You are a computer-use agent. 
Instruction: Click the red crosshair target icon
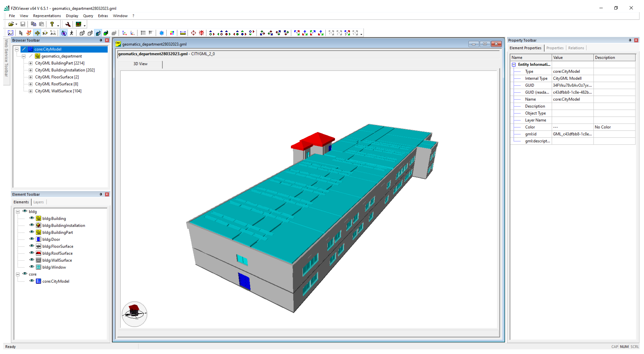coord(193,33)
